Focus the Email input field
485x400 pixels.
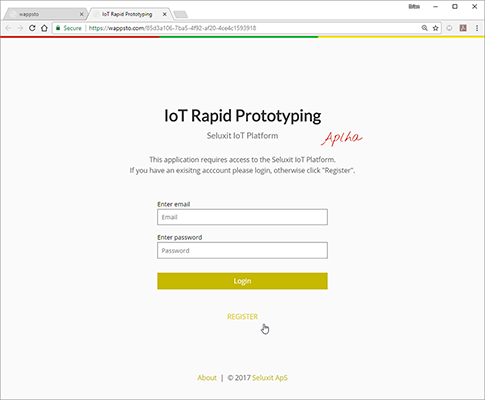(x=242, y=217)
